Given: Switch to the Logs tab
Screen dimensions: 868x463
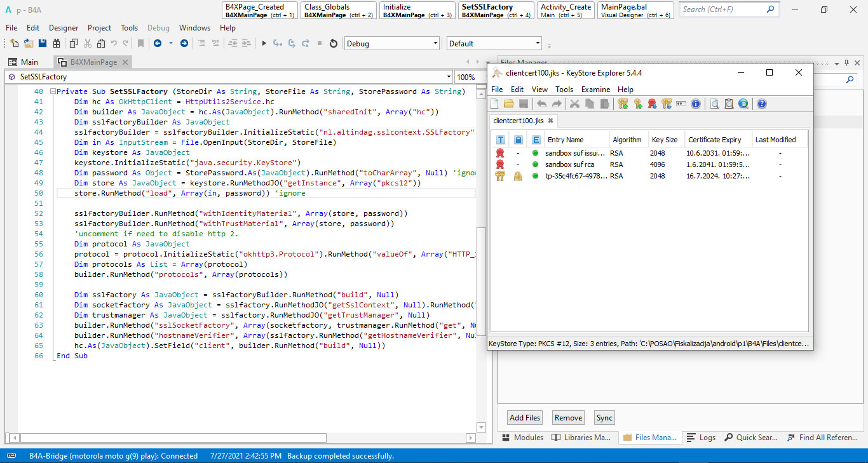Looking at the screenshot, I should click(x=701, y=437).
